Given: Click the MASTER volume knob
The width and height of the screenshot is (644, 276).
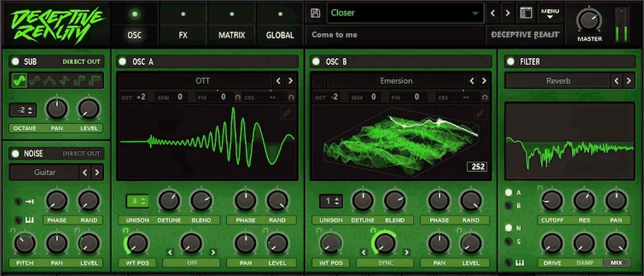Looking at the screenshot, I should pos(589,21).
